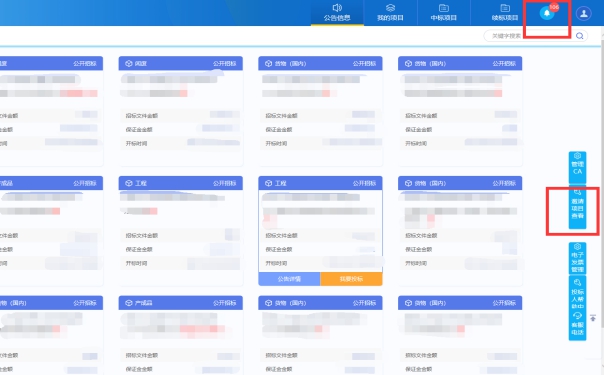The height and width of the screenshot is (375, 604).
Task: Select the folder tab left of the bell
Action: [505, 13]
